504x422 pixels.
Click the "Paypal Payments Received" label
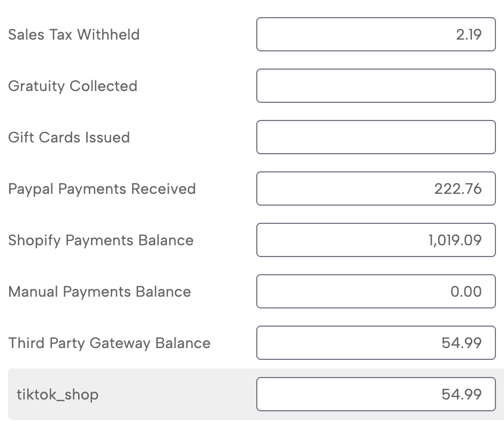coord(102,189)
